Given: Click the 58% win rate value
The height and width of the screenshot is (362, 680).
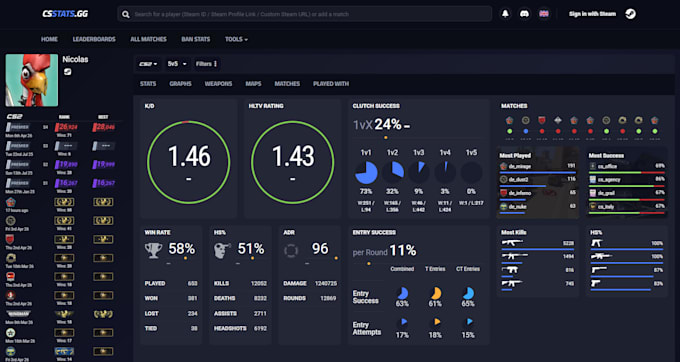Looking at the screenshot, I should (x=182, y=249).
